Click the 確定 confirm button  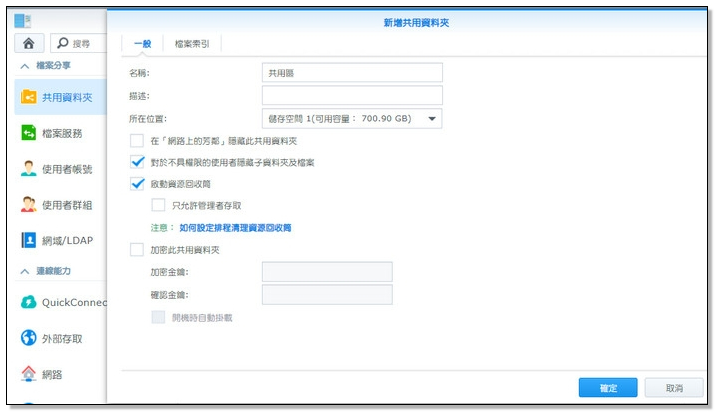point(608,387)
